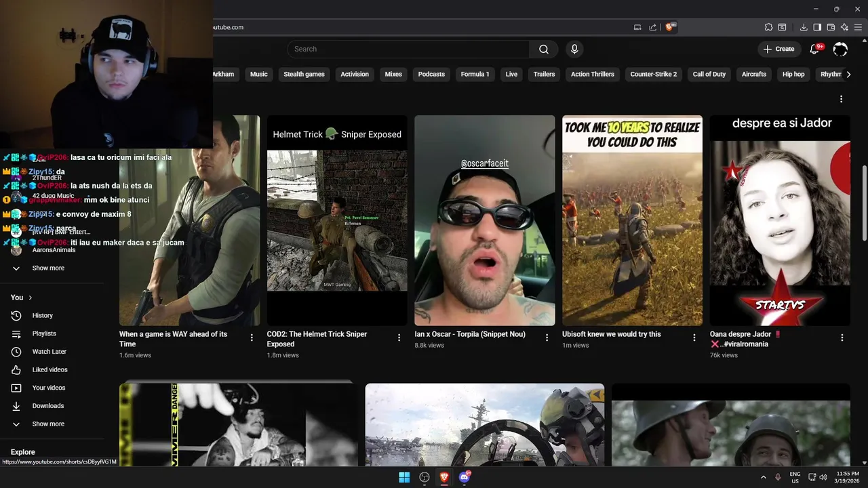
Task: Open the browser hamburger menu
Action: pyautogui.click(x=858, y=27)
